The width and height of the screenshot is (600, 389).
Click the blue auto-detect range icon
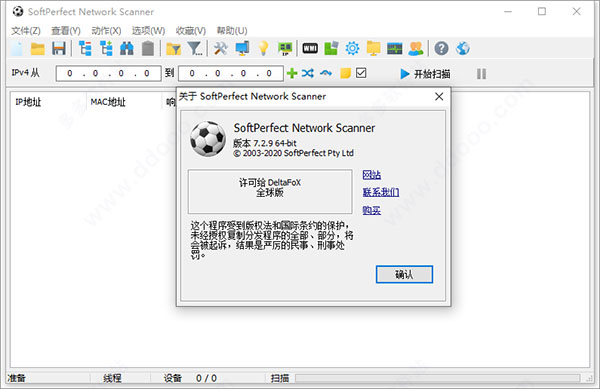(326, 73)
